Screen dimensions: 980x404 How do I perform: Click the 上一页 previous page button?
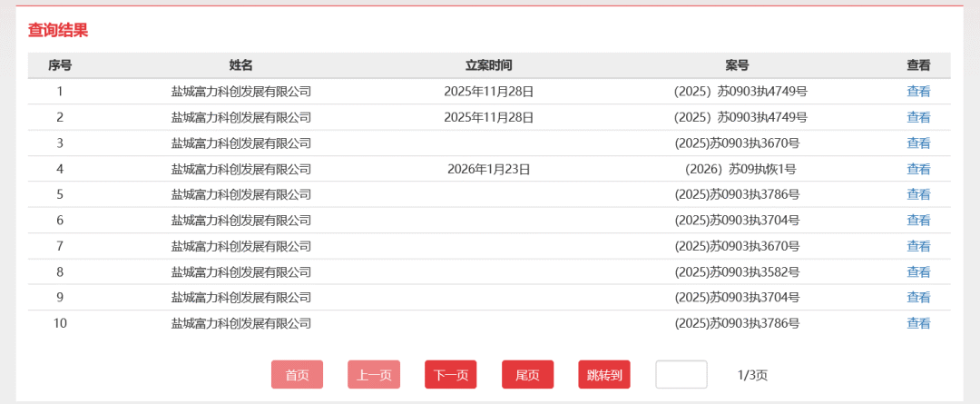374,375
